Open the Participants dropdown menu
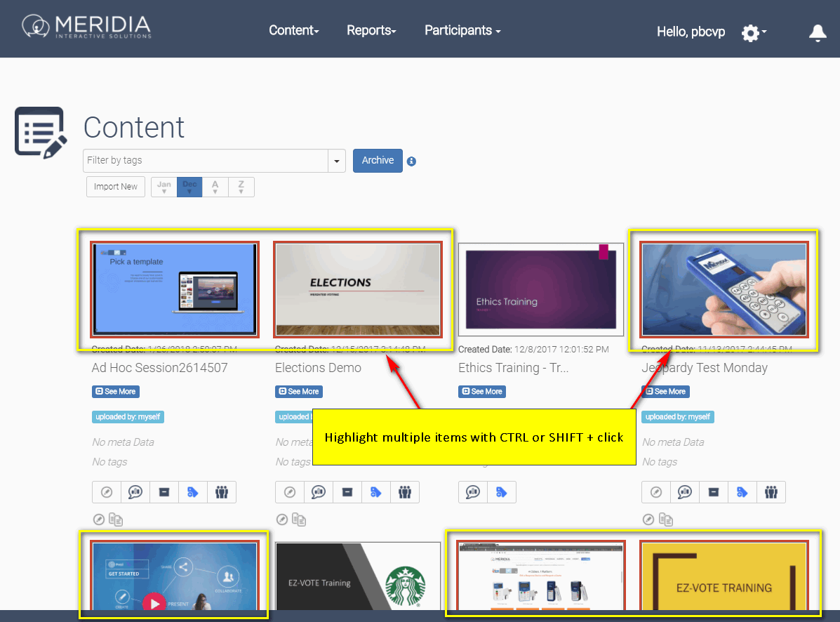The width and height of the screenshot is (840, 622). (462, 31)
